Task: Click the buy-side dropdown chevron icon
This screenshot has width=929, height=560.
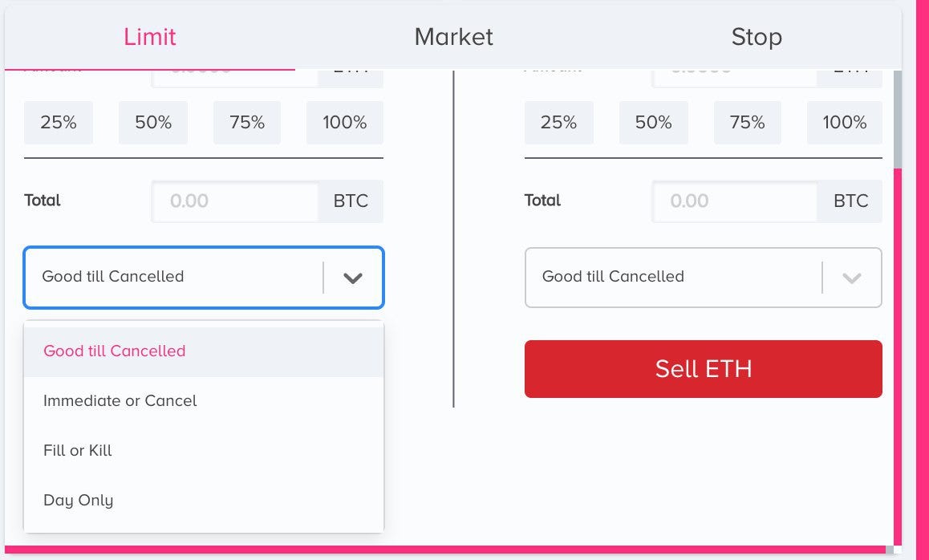Action: tap(353, 278)
